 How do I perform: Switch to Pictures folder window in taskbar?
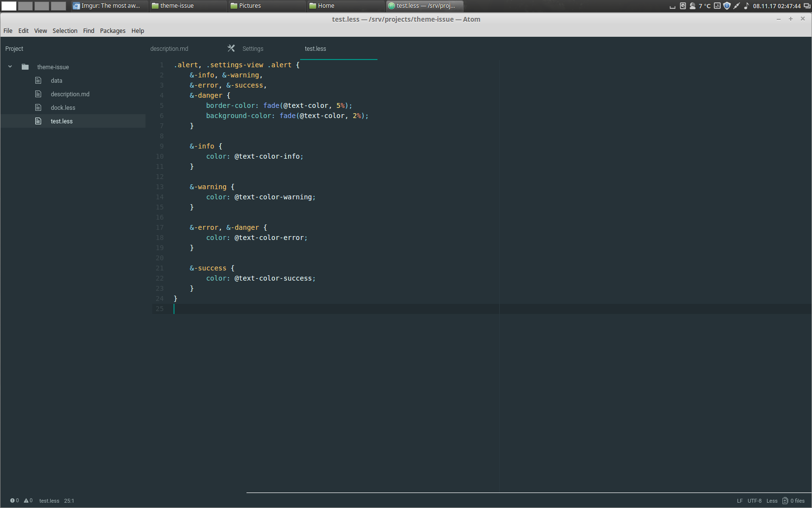tap(266, 6)
